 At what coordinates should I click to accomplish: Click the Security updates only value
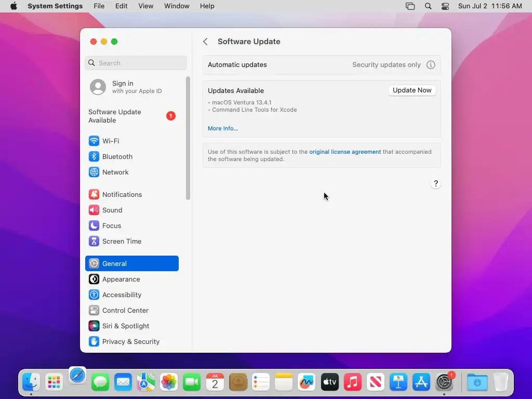[x=387, y=65]
